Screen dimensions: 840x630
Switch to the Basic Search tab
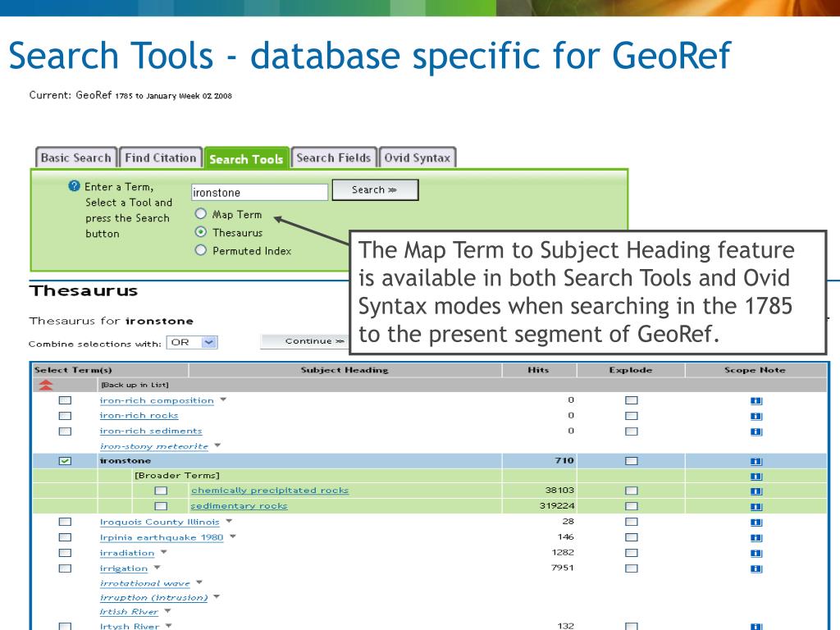pos(76,157)
